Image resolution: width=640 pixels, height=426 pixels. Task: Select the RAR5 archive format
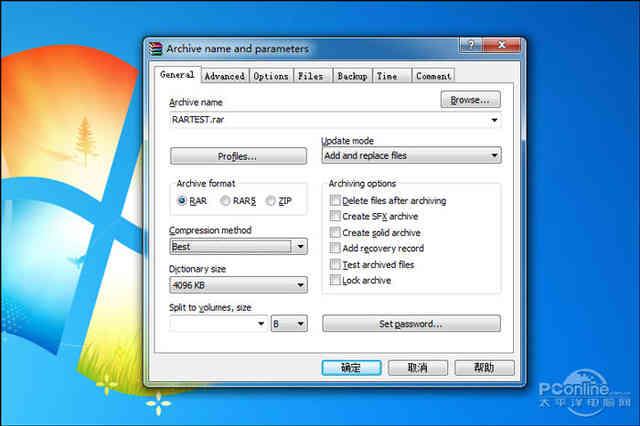pos(226,201)
